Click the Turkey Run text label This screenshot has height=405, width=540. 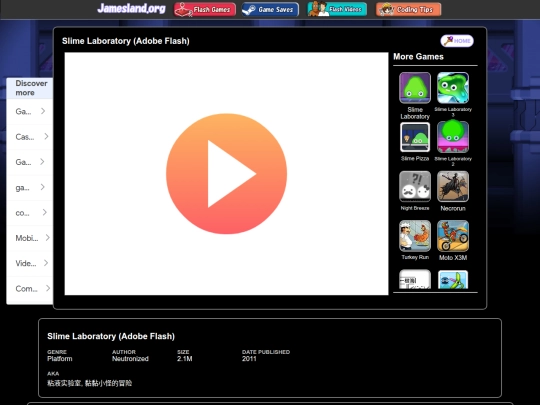click(x=415, y=257)
